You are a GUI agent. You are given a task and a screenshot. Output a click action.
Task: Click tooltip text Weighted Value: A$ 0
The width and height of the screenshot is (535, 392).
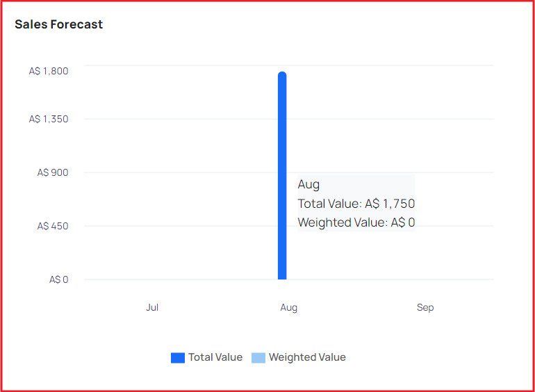pos(356,222)
